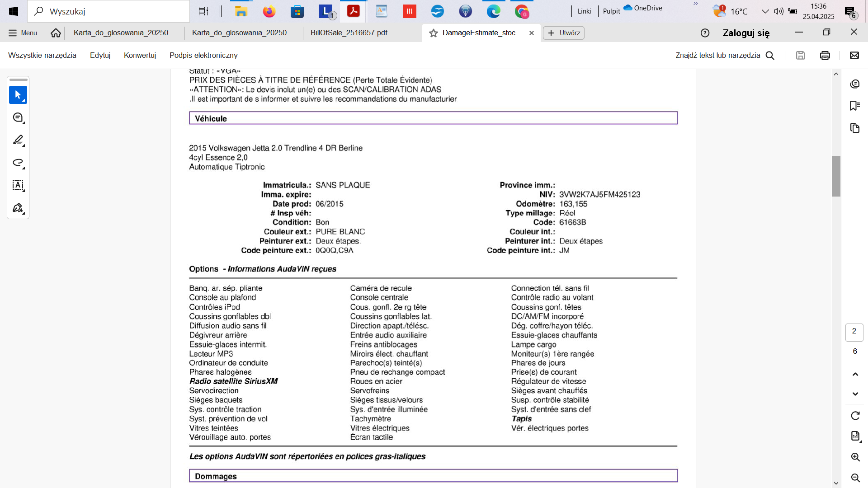Click Znajdź tekst lub narzędzia search

point(718,55)
